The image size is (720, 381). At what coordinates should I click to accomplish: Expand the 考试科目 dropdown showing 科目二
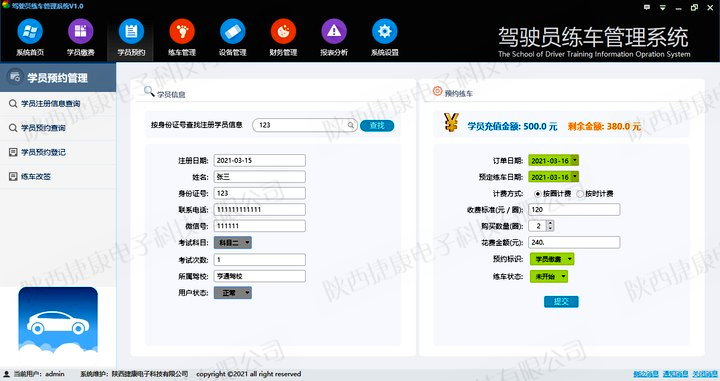click(233, 242)
